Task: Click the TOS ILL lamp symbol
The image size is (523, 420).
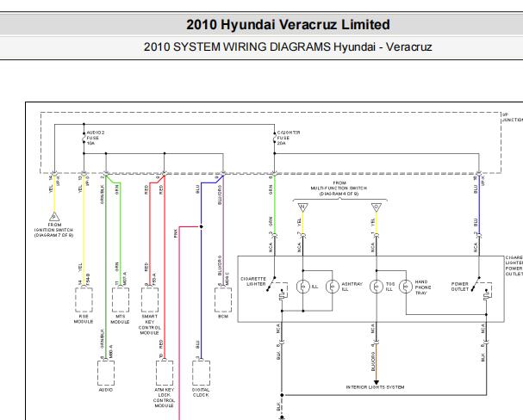Action: (x=377, y=287)
